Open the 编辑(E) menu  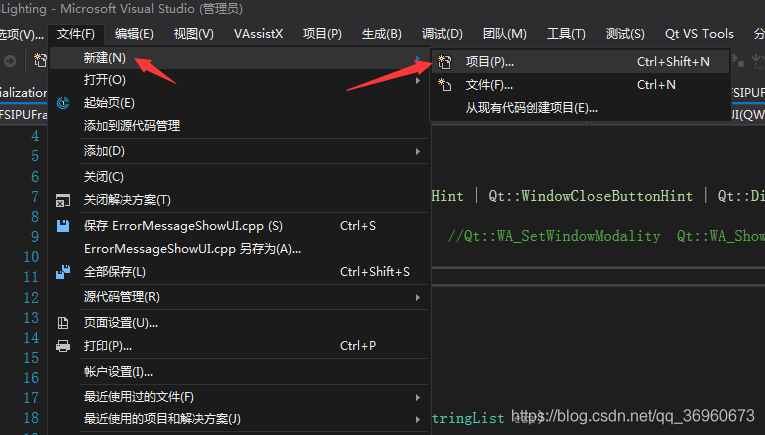click(x=134, y=34)
